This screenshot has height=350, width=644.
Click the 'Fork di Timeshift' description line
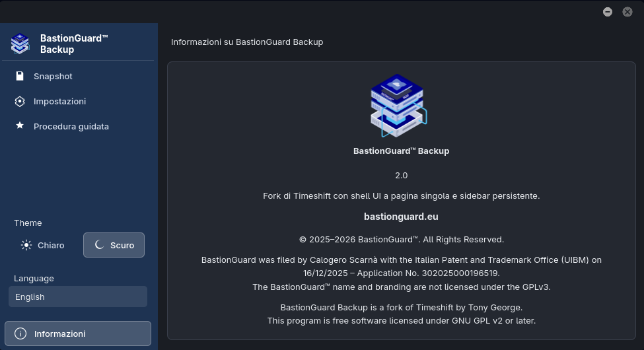pos(402,196)
